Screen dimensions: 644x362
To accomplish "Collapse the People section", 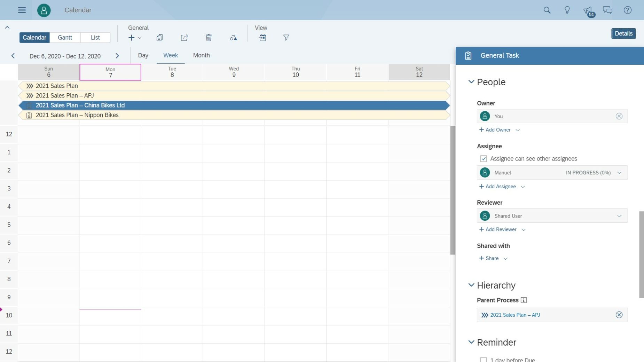I will click(x=471, y=82).
